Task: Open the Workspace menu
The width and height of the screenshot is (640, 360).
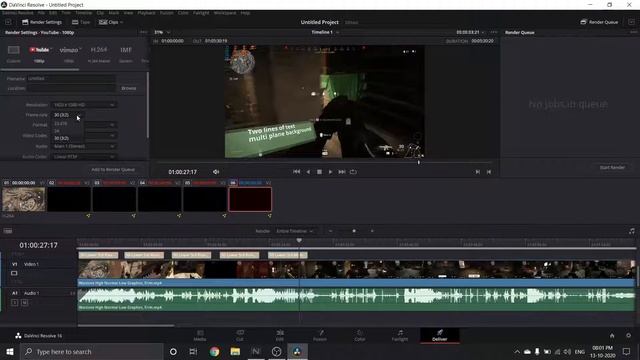Action: [x=225, y=13]
